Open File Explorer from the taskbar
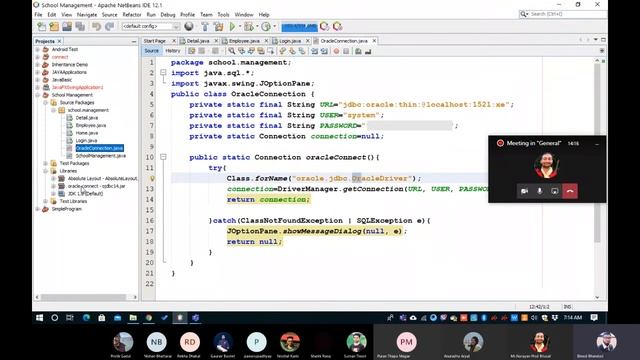This screenshot has height=360, width=640. coord(133,318)
